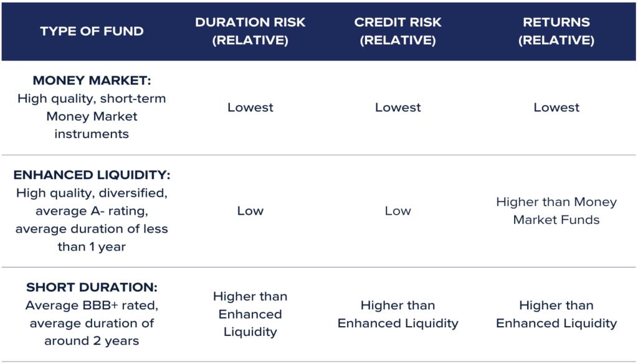Select Short Duration's duration risk cell
This screenshot has height=364, width=638.
(x=250, y=314)
